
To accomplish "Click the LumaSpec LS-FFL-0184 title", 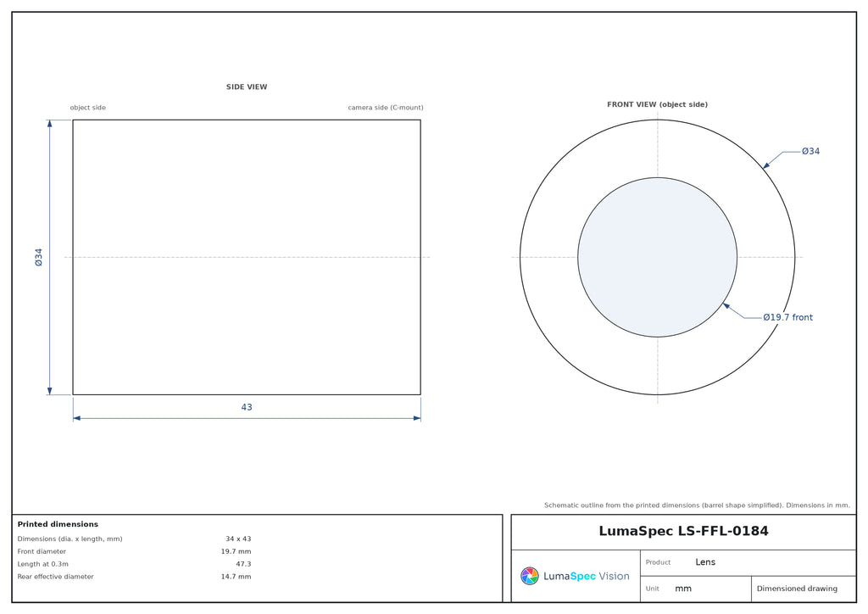I will pos(684,531).
